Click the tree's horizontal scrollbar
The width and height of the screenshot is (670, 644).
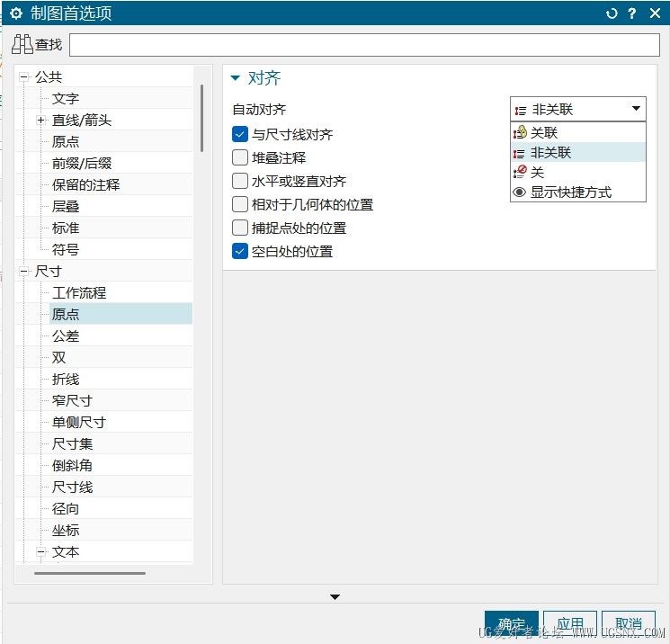coord(90,573)
